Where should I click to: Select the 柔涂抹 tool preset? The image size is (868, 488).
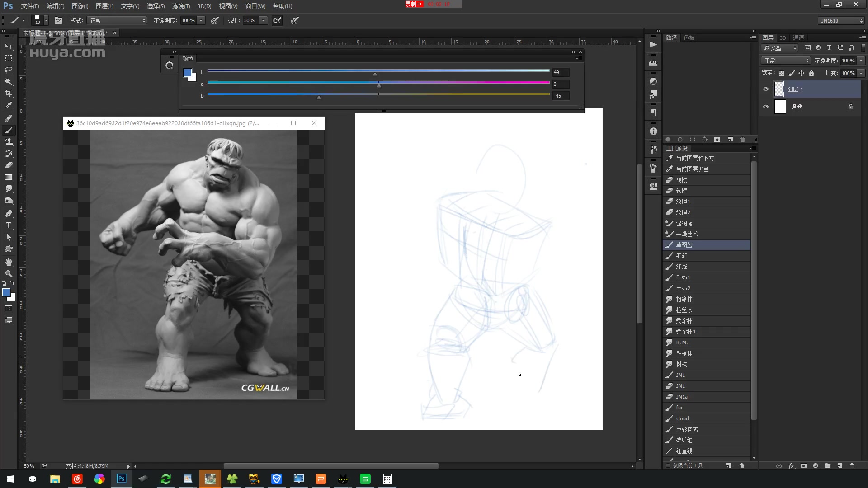707,321
